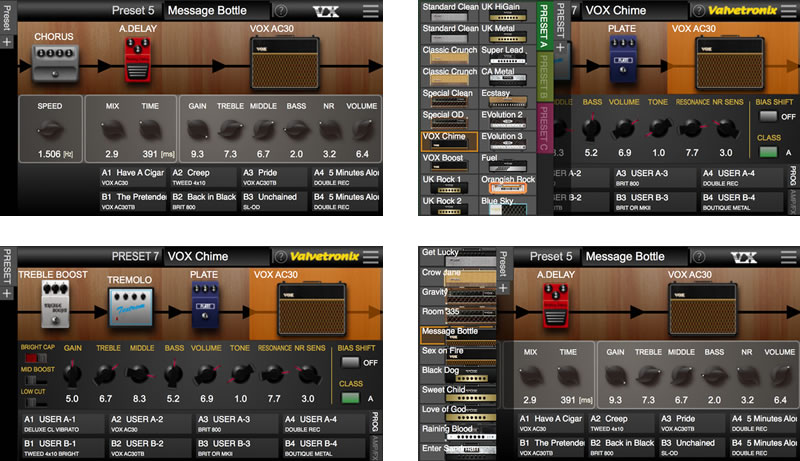Choose the Ecstasy amp model
800x461 pixels.
tap(507, 98)
